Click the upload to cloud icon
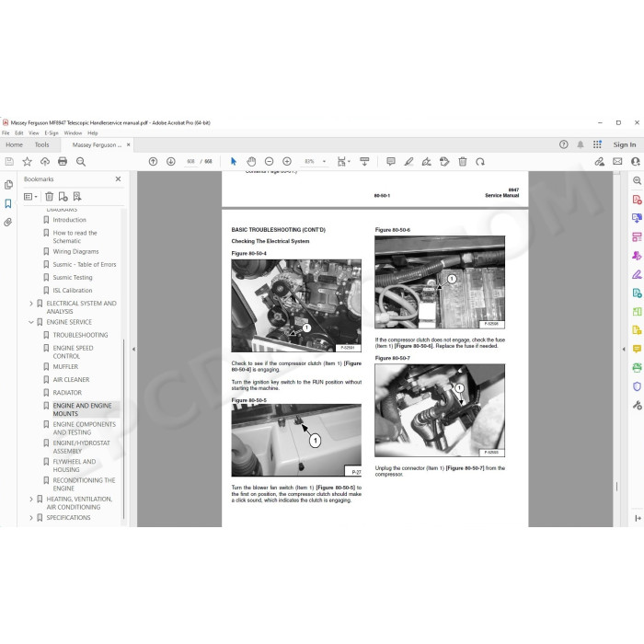The width and height of the screenshot is (644, 644). [45, 161]
